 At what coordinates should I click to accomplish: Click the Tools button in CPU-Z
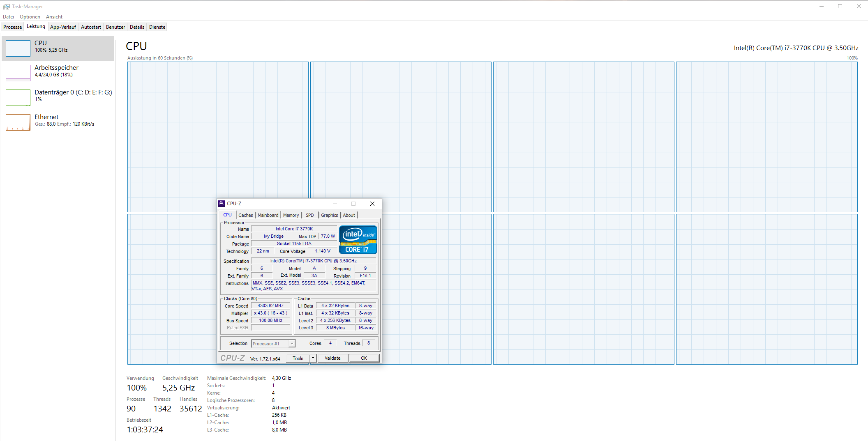pos(298,358)
